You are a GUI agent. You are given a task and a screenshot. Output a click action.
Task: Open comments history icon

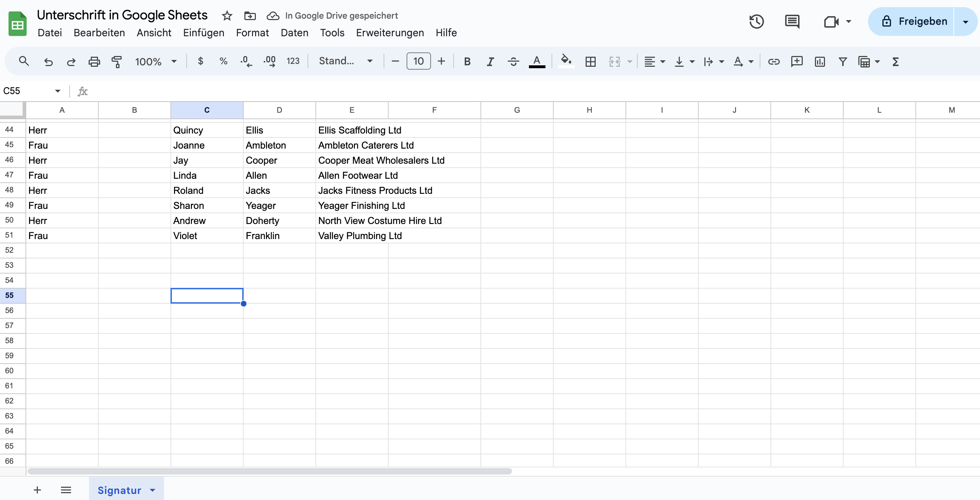coord(792,21)
